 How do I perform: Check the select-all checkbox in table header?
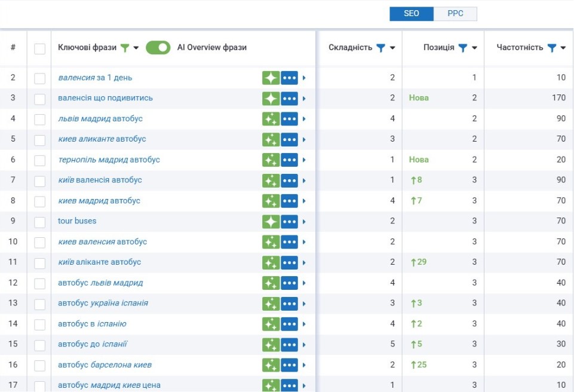click(39, 48)
